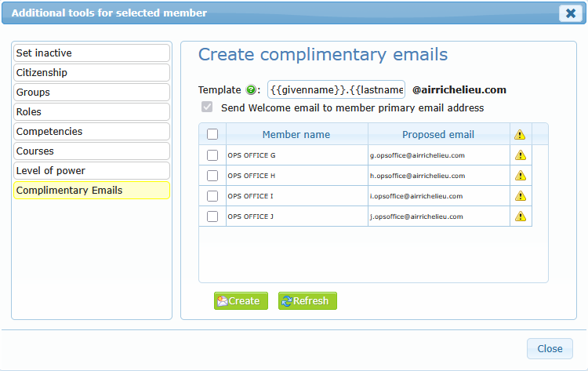Click warning icon for OPS OFFICE G
Viewport: 588px width, 371px height.
[520, 155]
